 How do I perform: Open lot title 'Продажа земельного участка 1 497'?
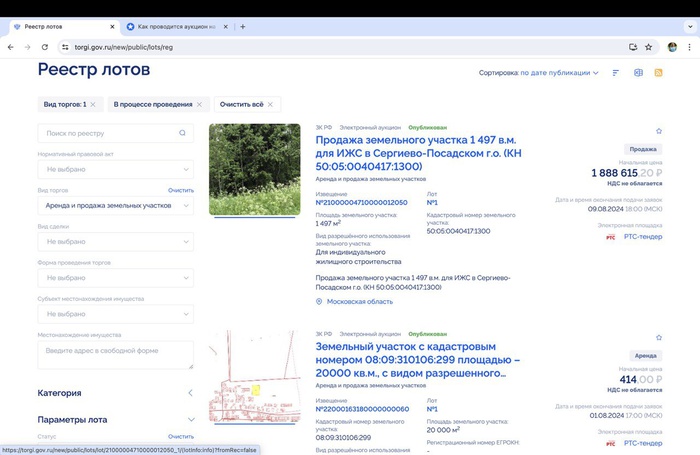[418, 148]
